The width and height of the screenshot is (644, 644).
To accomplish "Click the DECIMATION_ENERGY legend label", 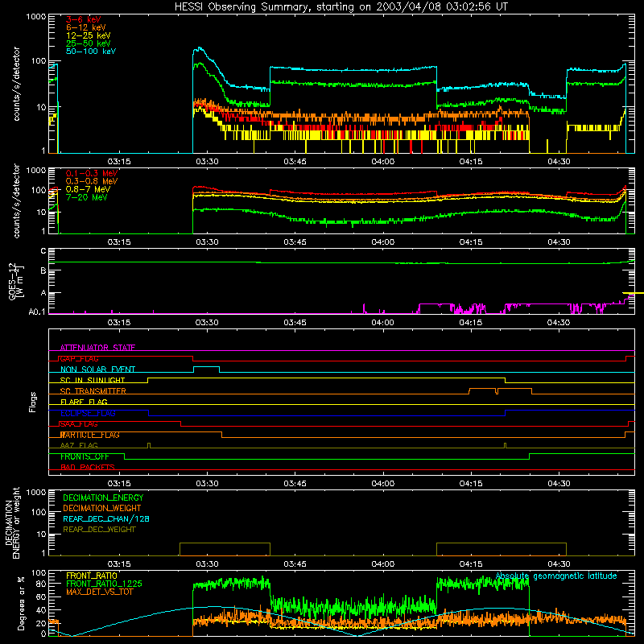I will coord(103,497).
